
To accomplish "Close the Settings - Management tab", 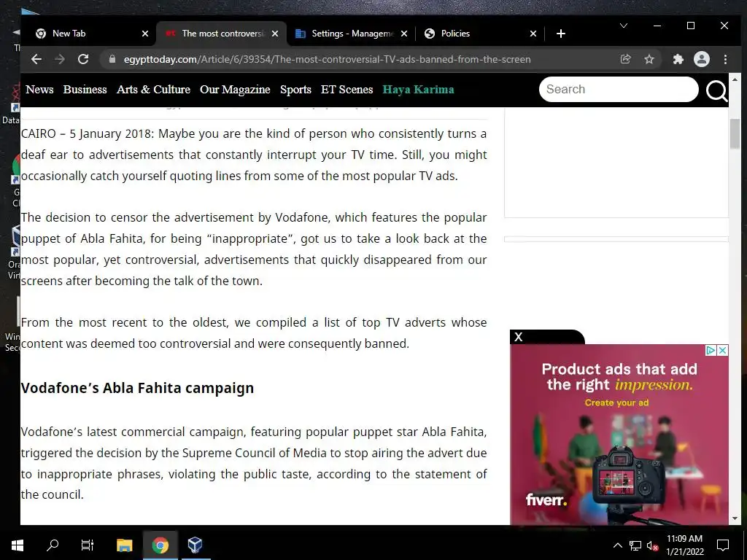I will point(404,34).
